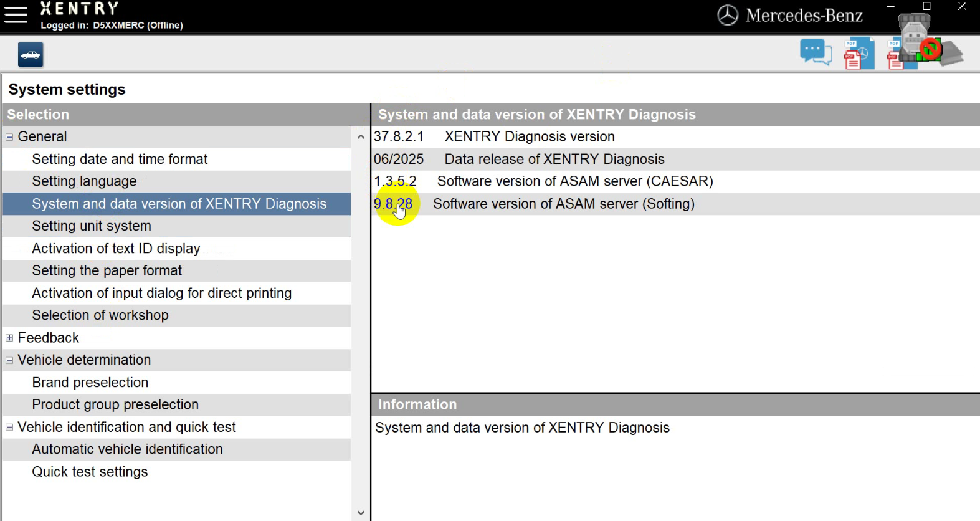Select Setting the paper format

point(177,271)
